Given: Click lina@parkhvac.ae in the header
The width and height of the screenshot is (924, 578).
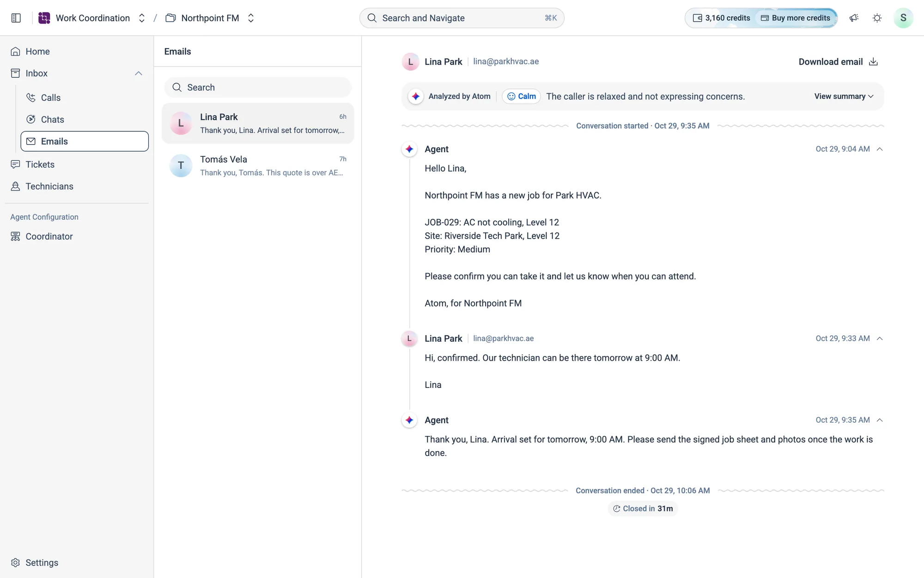Looking at the screenshot, I should (x=506, y=61).
